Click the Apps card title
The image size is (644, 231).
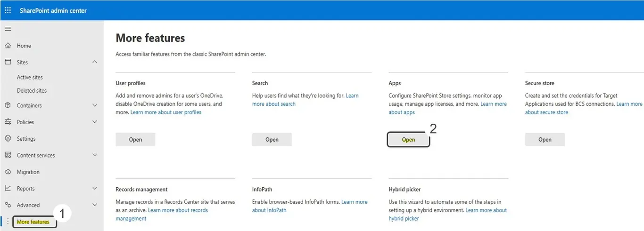click(x=395, y=83)
